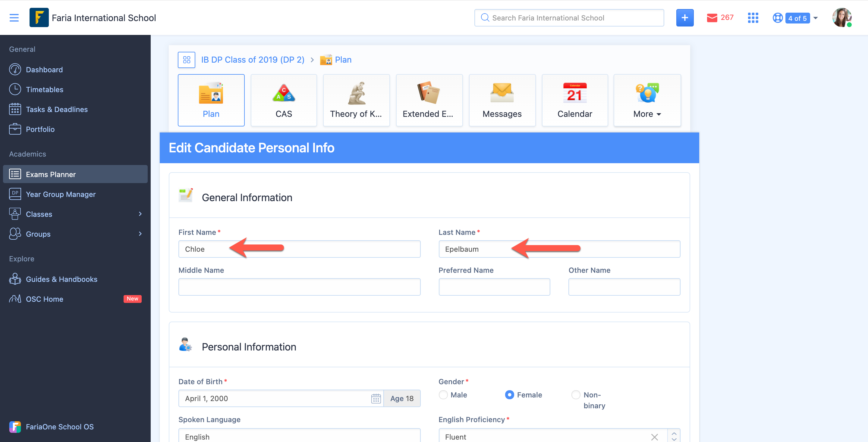Open Year Group Manager link
This screenshot has height=442, width=868.
61,194
